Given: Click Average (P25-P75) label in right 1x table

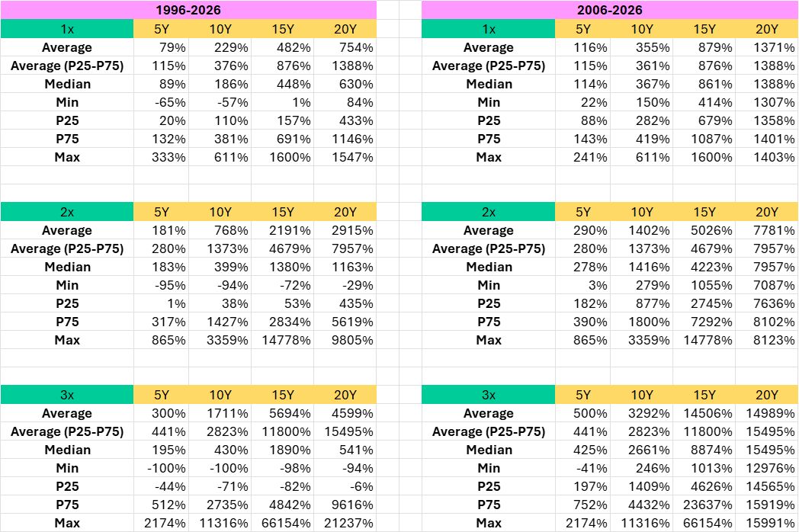Looking at the screenshot, I should (488, 66).
